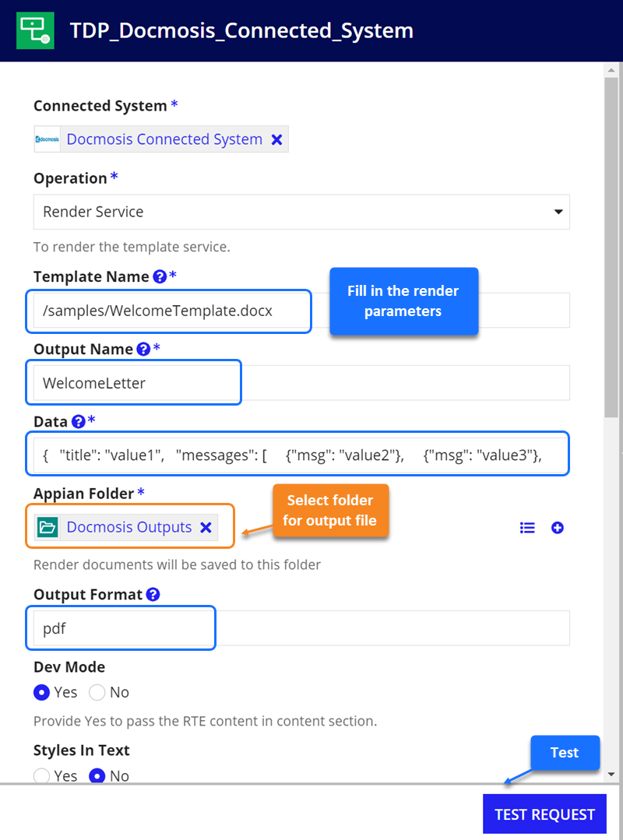Viewport: 623px width, 840px height.
Task: Click the vertical scrollbar thumb
Action: pyautogui.click(x=611, y=248)
